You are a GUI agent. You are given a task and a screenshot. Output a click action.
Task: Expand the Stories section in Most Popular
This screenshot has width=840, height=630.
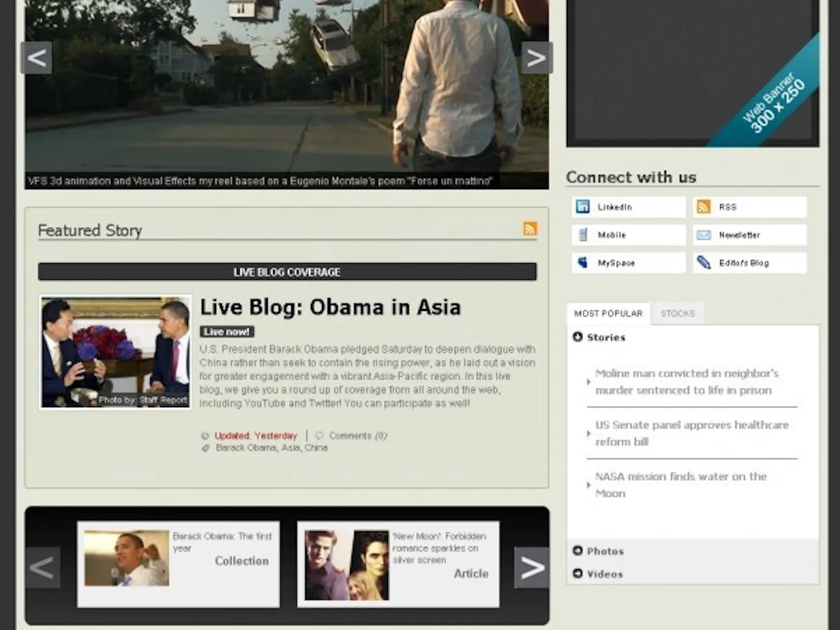click(x=578, y=337)
